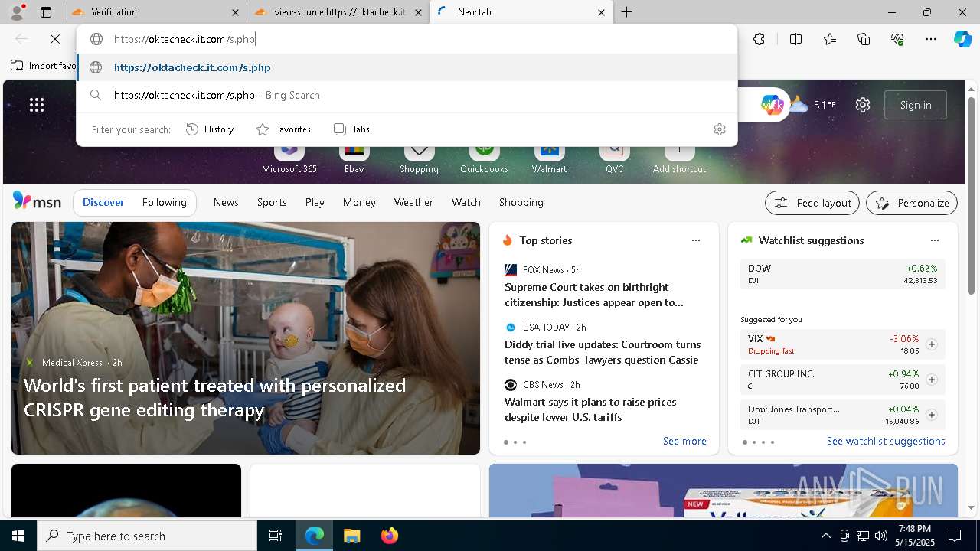Stop loading the page
Image resolution: width=980 pixels, height=551 pixels.
[55, 39]
